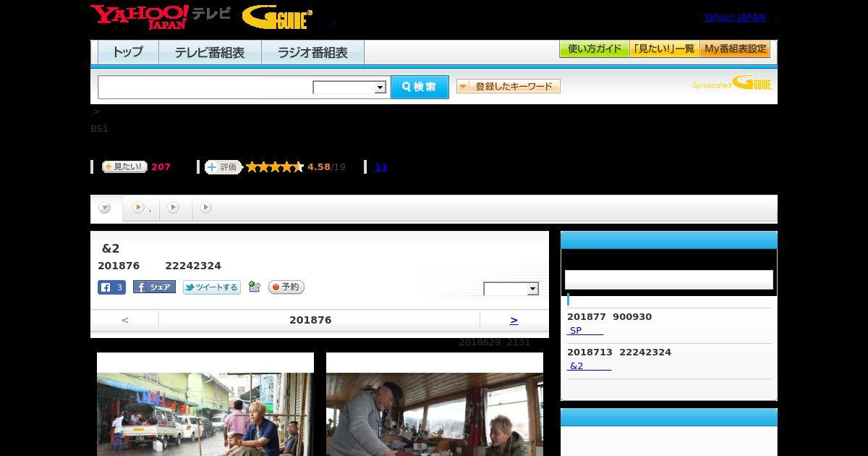Click the 4.58 rating score

[x=318, y=167]
